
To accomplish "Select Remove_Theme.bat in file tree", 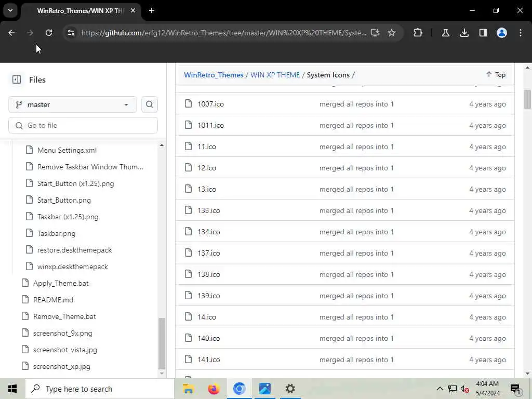I will pos(64,316).
